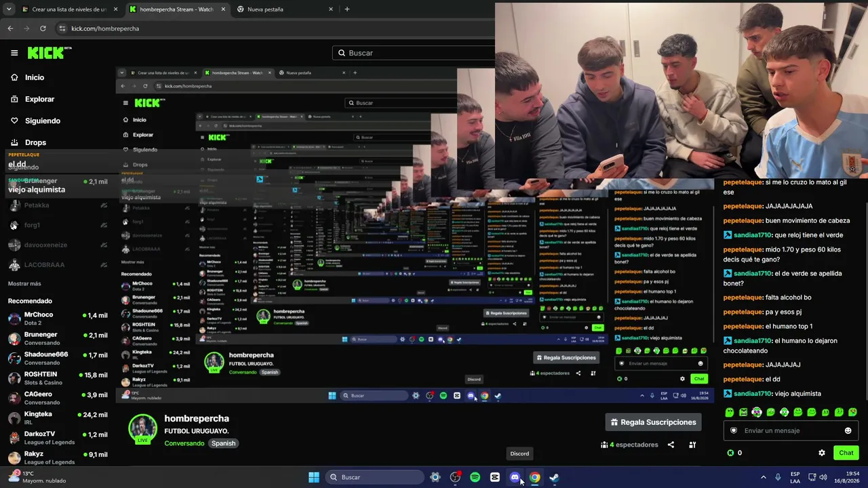
Task: Open LACOBRAAA's channel in sidebar
Action: pyautogui.click(x=58, y=265)
